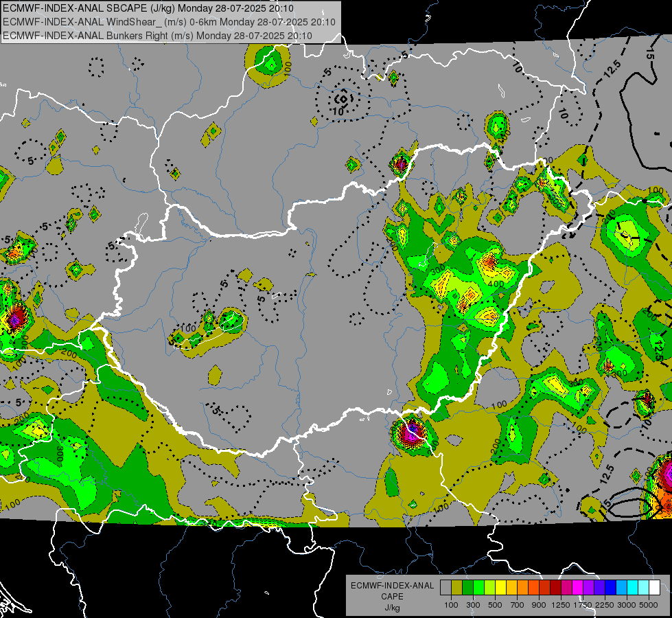Click the ECMWF-INDEX-ANAL legend label
Screen dimensions: 672x618
coord(392,586)
